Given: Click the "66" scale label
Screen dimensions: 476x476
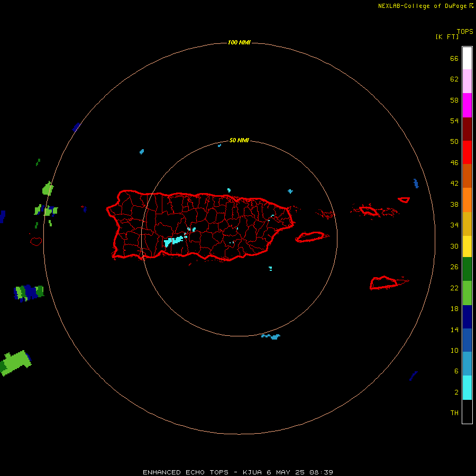Looking at the screenshot, I should [x=454, y=58].
